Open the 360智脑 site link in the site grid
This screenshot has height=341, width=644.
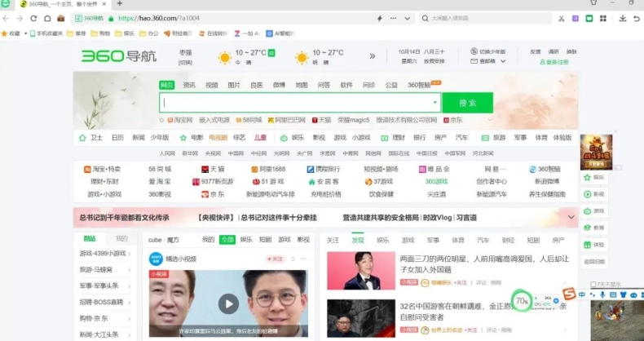tap(545, 169)
